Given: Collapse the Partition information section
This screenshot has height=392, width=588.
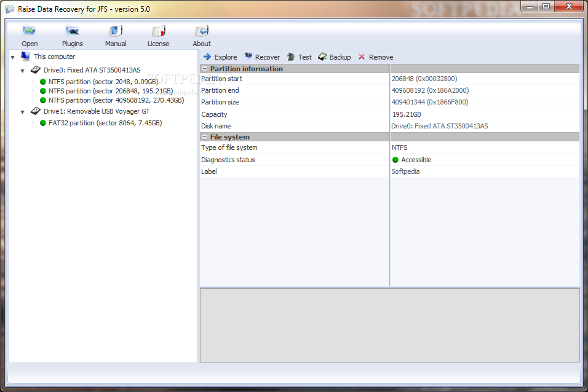Looking at the screenshot, I should (205, 69).
